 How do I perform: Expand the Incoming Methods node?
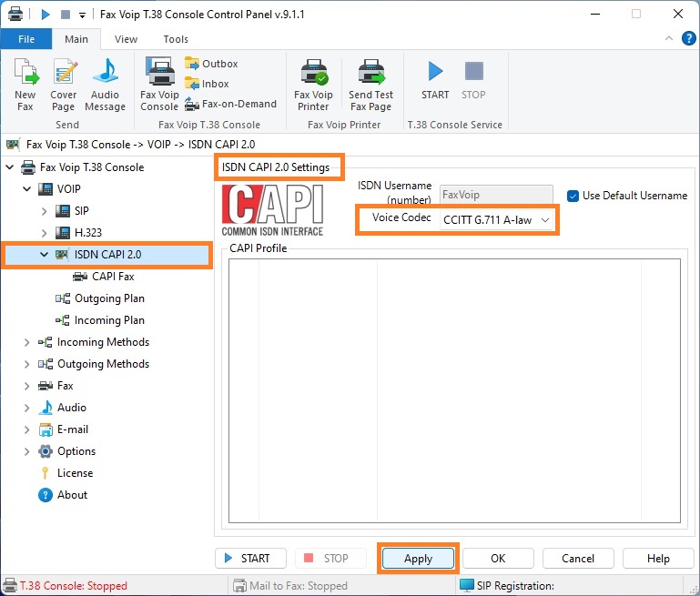pyautogui.click(x=26, y=342)
